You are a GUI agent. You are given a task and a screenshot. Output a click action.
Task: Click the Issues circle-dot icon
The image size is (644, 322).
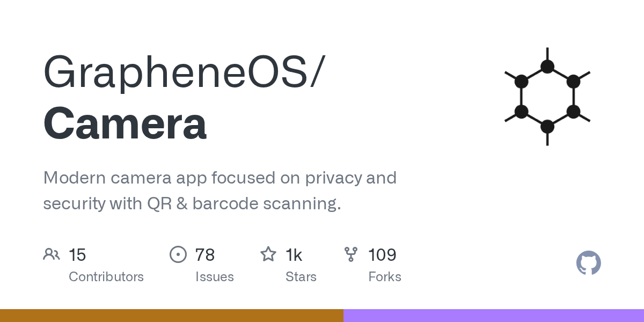click(178, 254)
